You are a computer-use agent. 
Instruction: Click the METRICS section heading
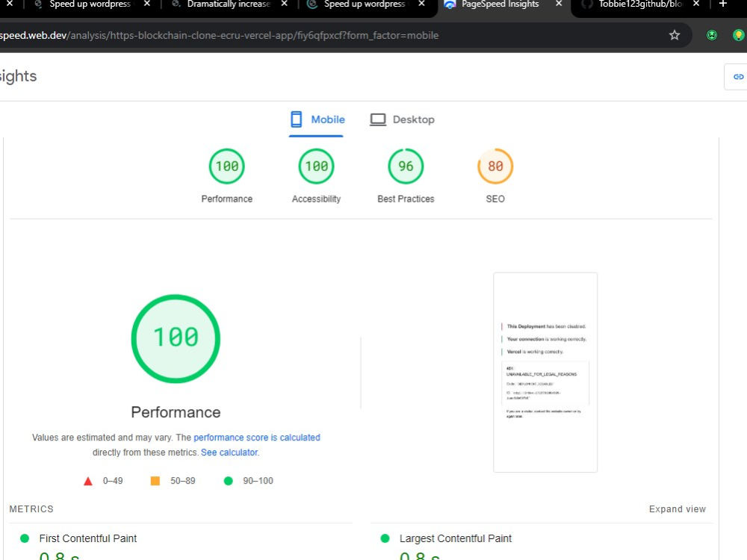point(31,509)
